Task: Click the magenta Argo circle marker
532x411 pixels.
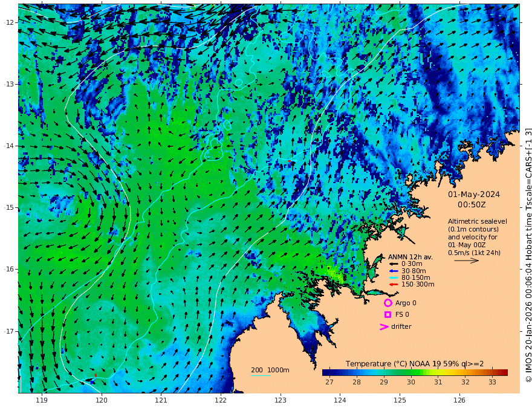Action: 388,303
